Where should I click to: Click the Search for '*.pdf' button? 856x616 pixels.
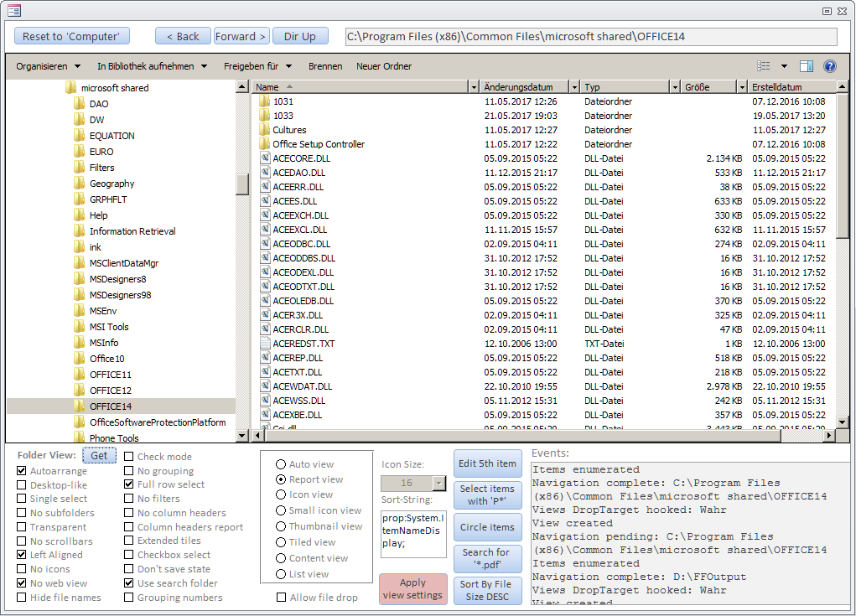[485, 559]
